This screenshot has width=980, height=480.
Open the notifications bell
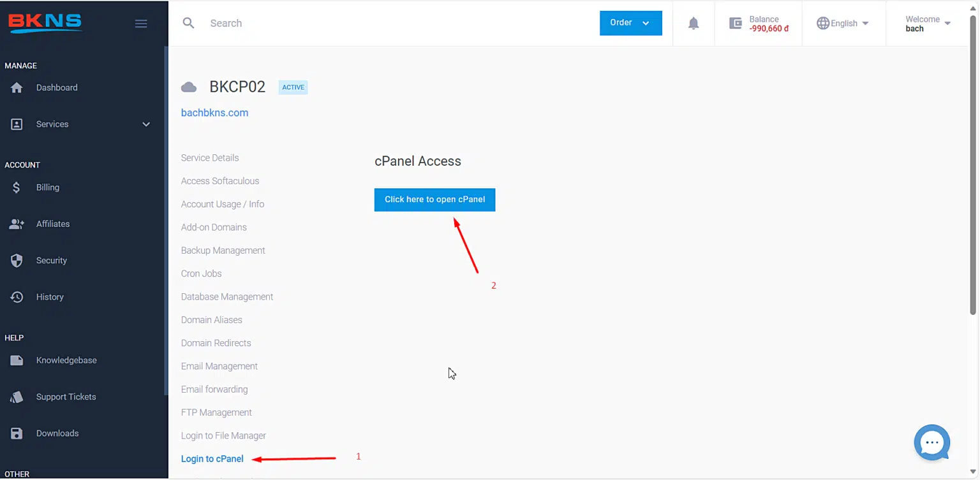(694, 24)
